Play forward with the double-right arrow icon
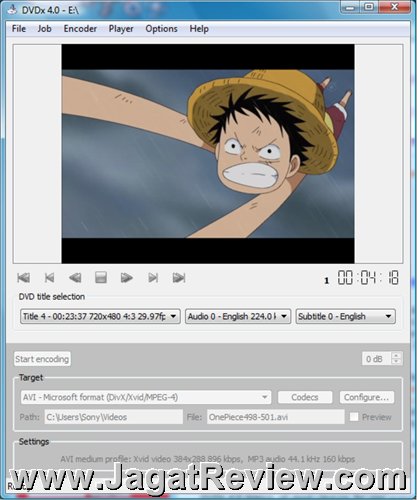 [x=127, y=278]
